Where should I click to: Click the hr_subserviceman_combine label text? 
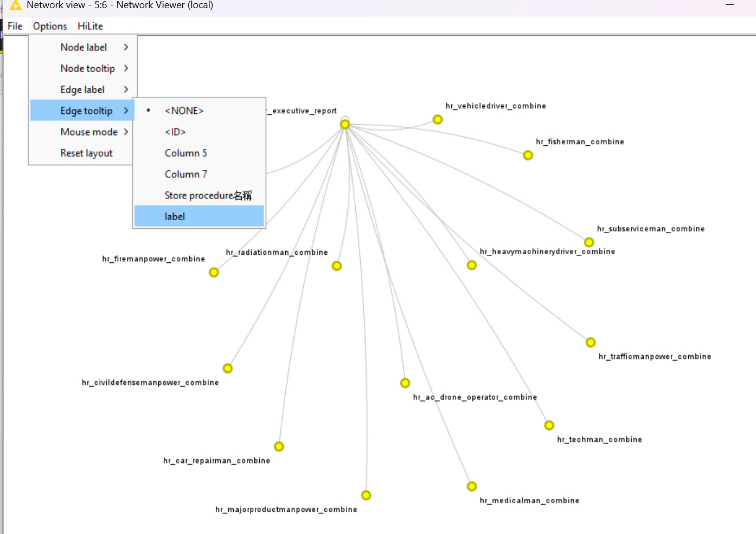pyautogui.click(x=651, y=229)
